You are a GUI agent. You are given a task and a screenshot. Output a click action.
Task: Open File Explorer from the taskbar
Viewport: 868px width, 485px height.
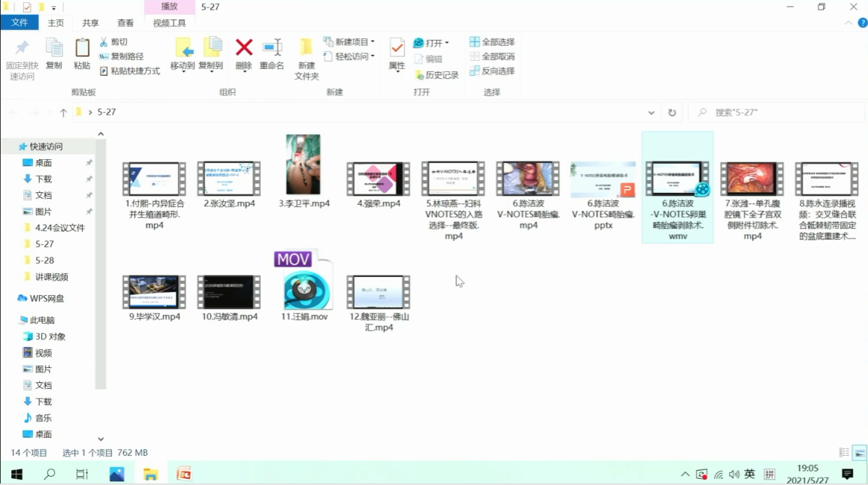pos(150,474)
